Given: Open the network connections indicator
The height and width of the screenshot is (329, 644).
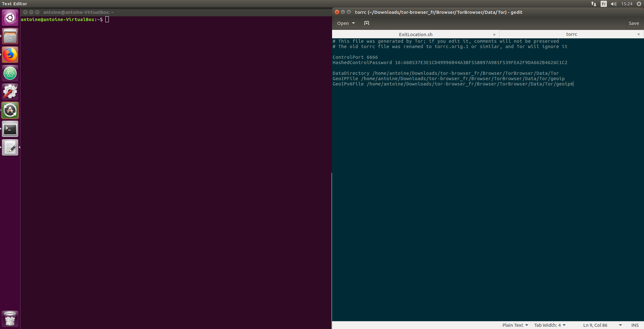Looking at the screenshot, I should tap(593, 4).
